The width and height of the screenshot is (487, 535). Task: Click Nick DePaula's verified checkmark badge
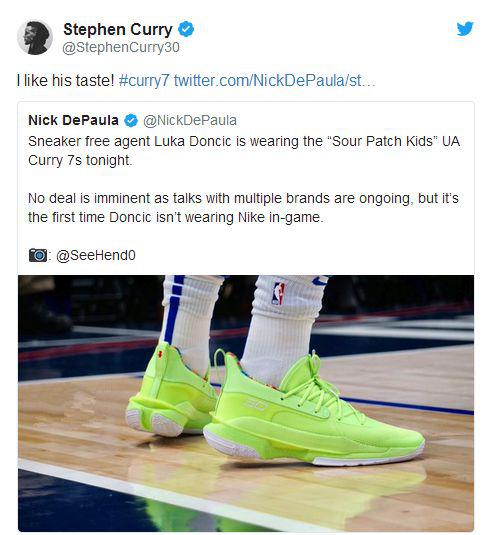coord(131,120)
